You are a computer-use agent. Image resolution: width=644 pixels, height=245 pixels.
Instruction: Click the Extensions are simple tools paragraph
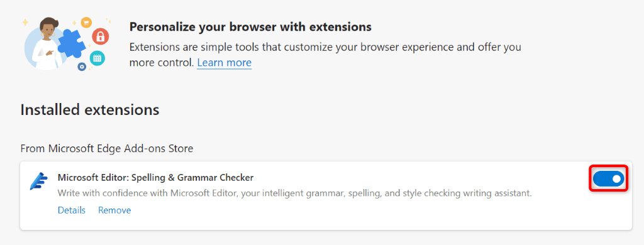tap(325, 55)
